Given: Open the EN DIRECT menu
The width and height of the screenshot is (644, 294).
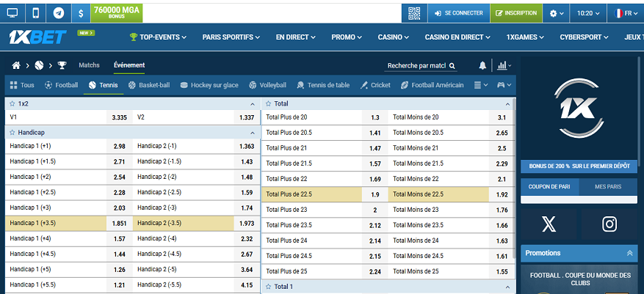Looking at the screenshot, I should tap(296, 37).
